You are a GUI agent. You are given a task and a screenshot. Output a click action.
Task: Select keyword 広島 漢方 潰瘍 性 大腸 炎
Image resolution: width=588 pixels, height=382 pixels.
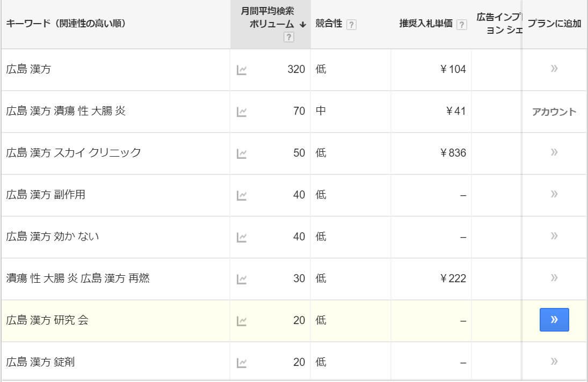[66, 111]
